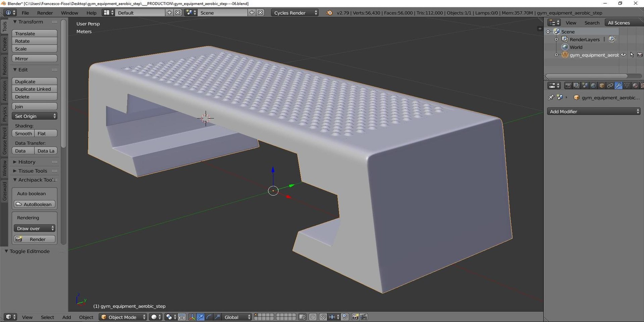This screenshot has width=644, height=322.
Task: Toggle visibility eye of gym_equipment object
Action: 623,55
